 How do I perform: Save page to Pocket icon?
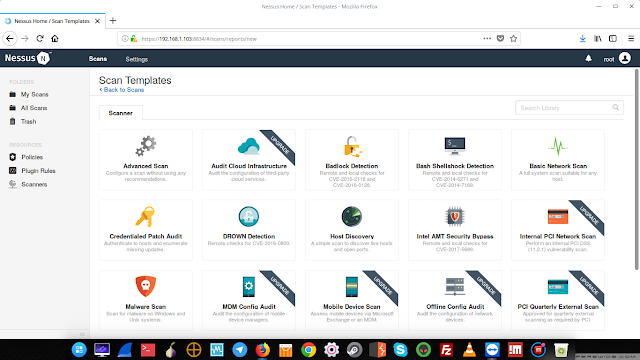(500, 38)
